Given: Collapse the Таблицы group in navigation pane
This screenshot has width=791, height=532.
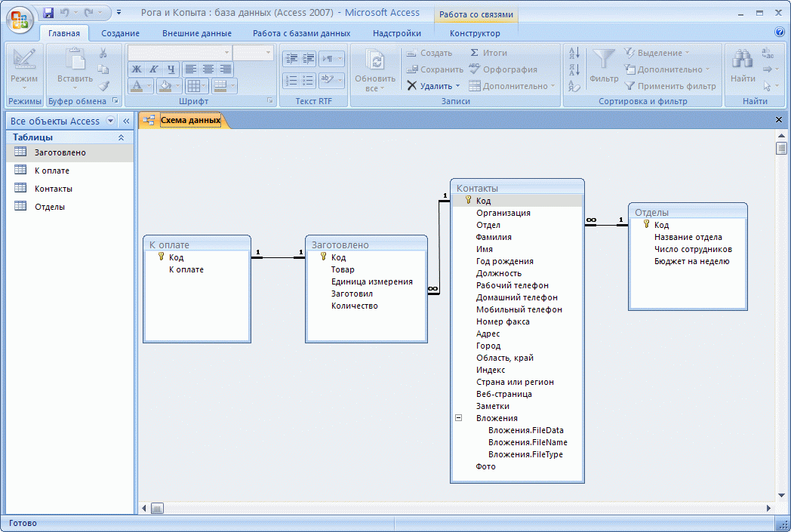Looking at the screenshot, I should tap(121, 138).
